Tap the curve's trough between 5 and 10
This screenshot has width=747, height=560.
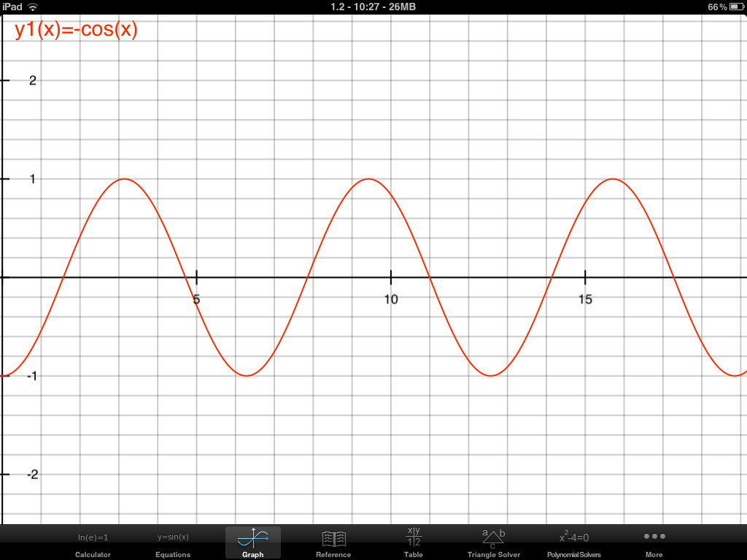(247, 376)
